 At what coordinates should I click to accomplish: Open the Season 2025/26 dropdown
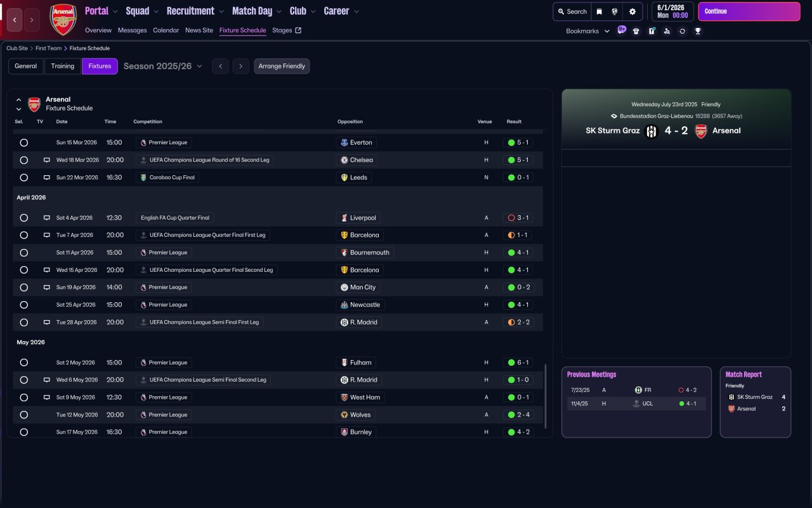[163, 66]
